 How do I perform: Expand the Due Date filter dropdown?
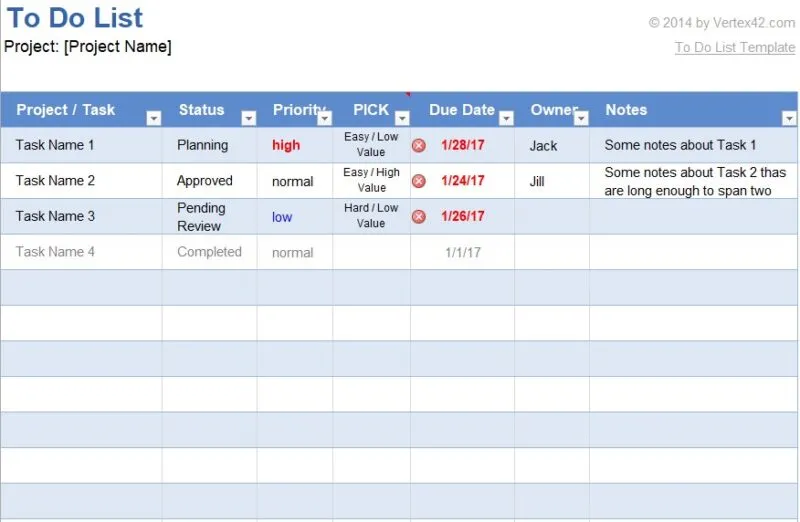coord(506,118)
